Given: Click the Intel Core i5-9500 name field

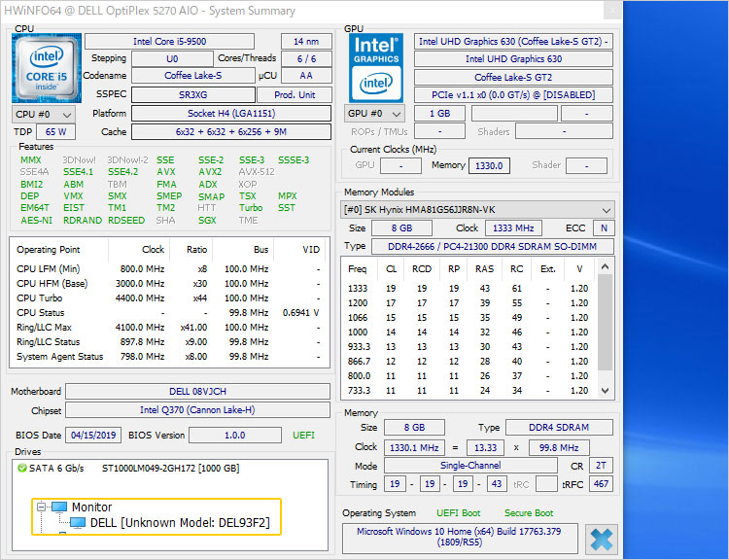Looking at the screenshot, I should (x=170, y=42).
